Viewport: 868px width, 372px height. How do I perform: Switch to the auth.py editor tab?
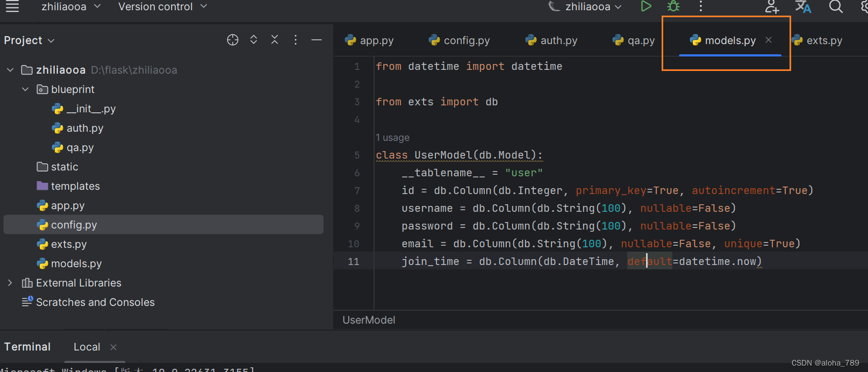(551, 40)
